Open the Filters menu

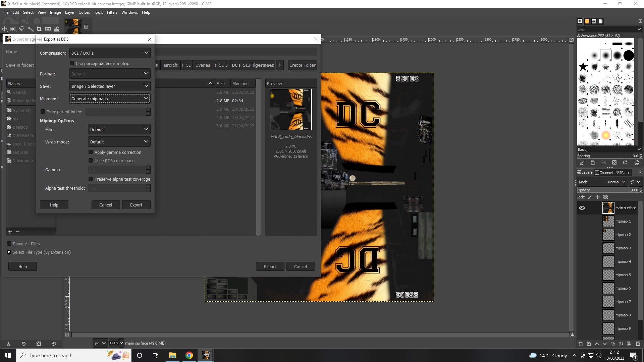tap(112, 12)
